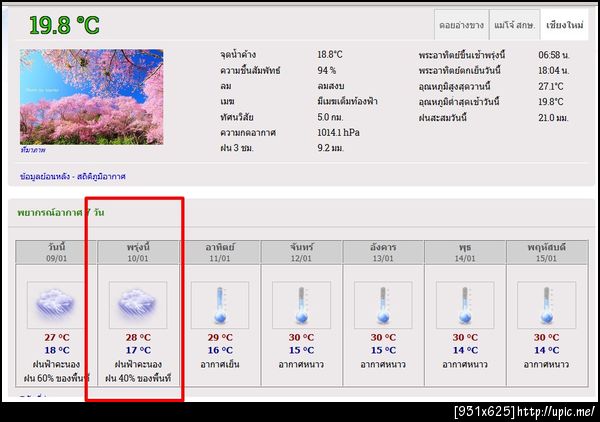Click the pressure value 1014.1 hPa
This screenshot has width=600, height=422.
(x=338, y=133)
